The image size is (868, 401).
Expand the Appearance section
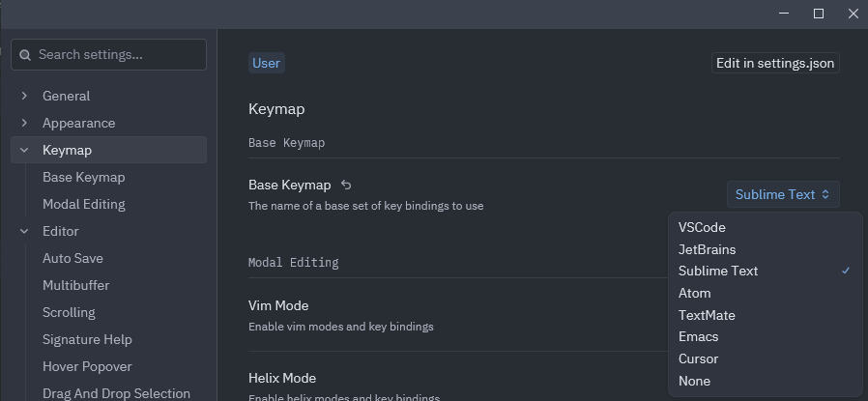click(25, 123)
